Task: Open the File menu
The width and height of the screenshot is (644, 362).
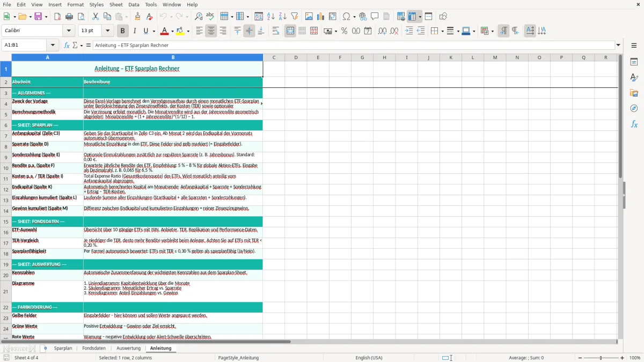Action: tap(7, 4)
